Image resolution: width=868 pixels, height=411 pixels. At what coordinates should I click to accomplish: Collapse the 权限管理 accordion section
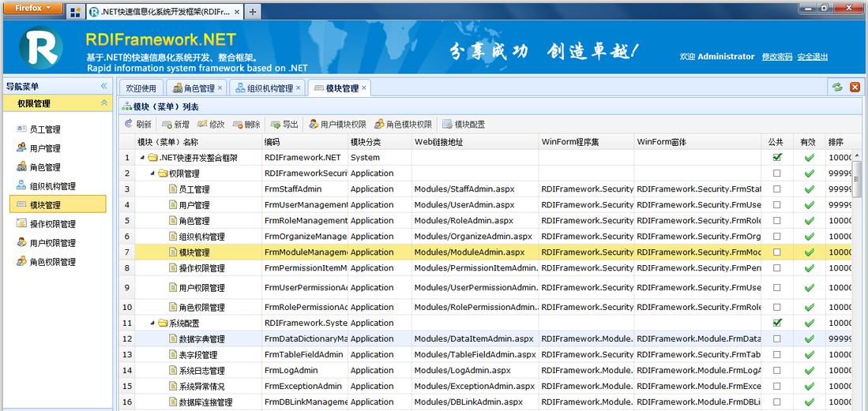tap(103, 103)
